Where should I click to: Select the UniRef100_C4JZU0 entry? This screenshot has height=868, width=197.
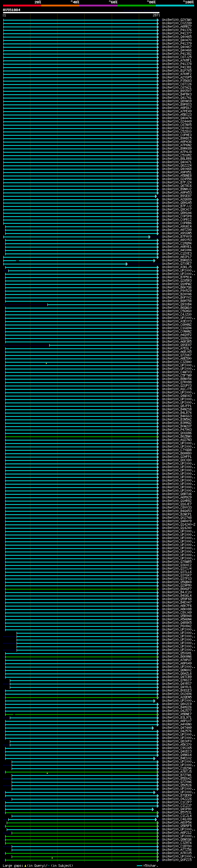[177, 314]
